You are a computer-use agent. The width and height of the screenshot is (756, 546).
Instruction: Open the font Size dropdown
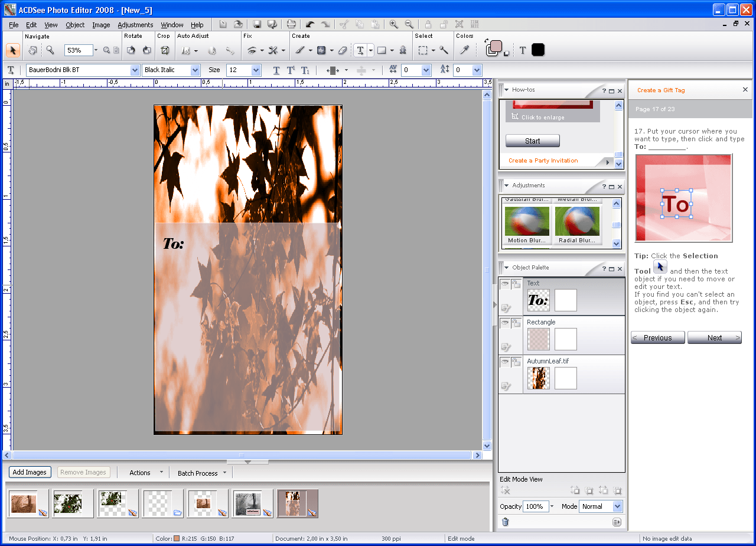(x=255, y=70)
